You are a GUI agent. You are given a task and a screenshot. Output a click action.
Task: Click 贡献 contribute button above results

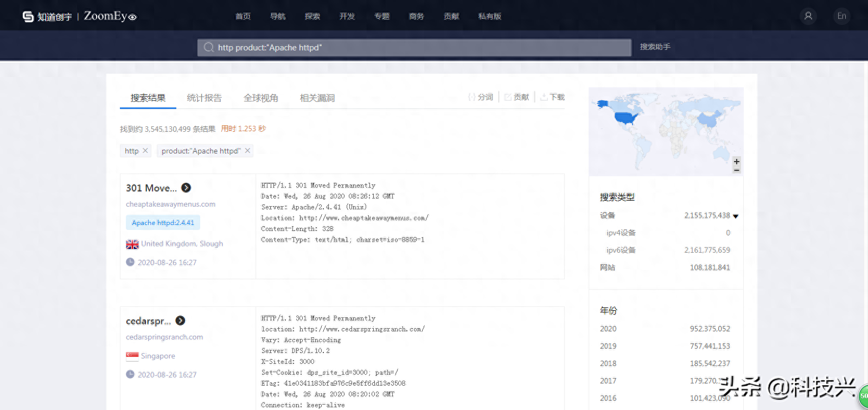tap(516, 97)
